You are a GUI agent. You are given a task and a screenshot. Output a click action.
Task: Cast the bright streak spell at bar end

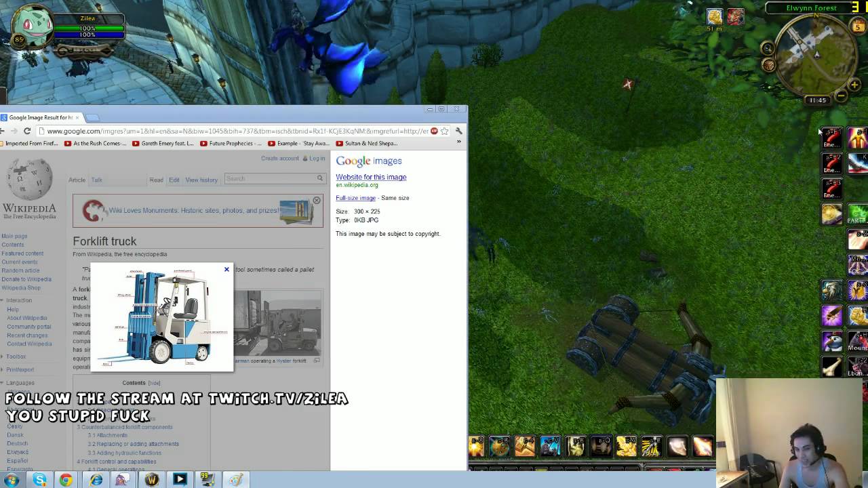tap(702, 446)
